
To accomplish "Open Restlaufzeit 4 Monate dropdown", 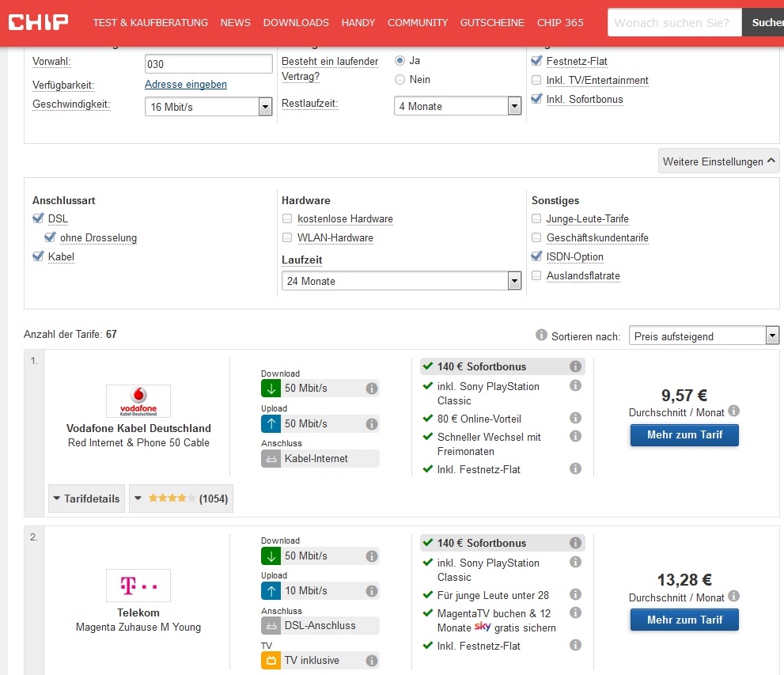I will (457, 106).
